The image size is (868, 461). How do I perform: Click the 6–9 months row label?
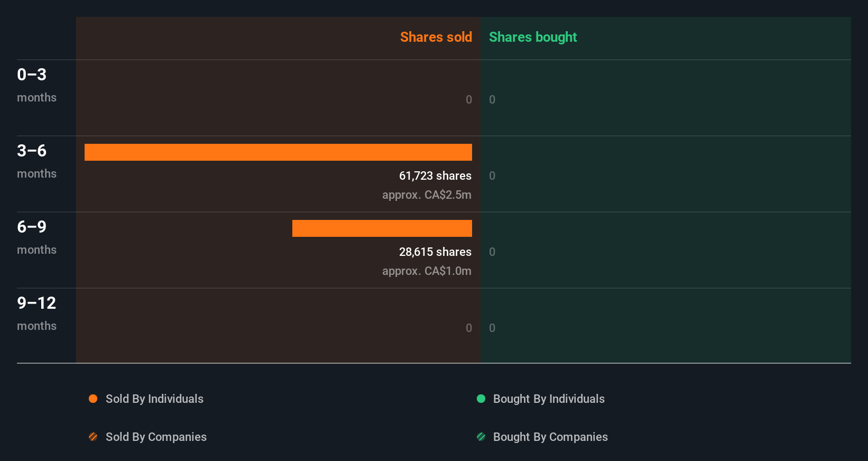click(36, 237)
